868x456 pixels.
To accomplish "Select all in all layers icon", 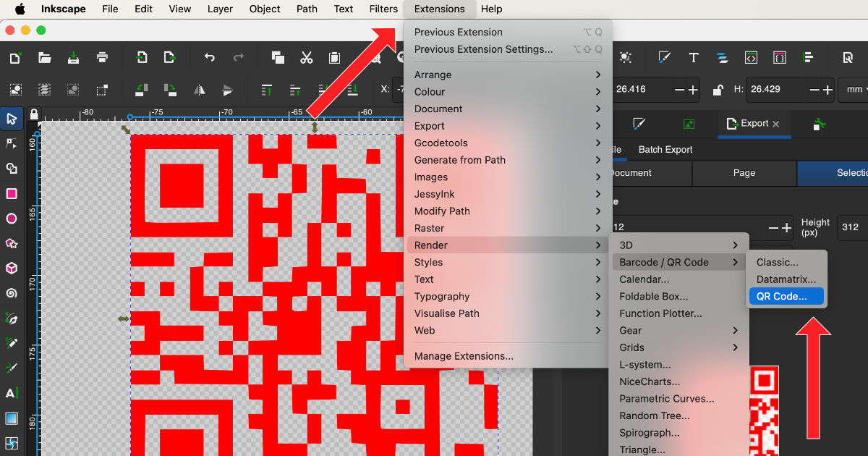I will 45,90.
